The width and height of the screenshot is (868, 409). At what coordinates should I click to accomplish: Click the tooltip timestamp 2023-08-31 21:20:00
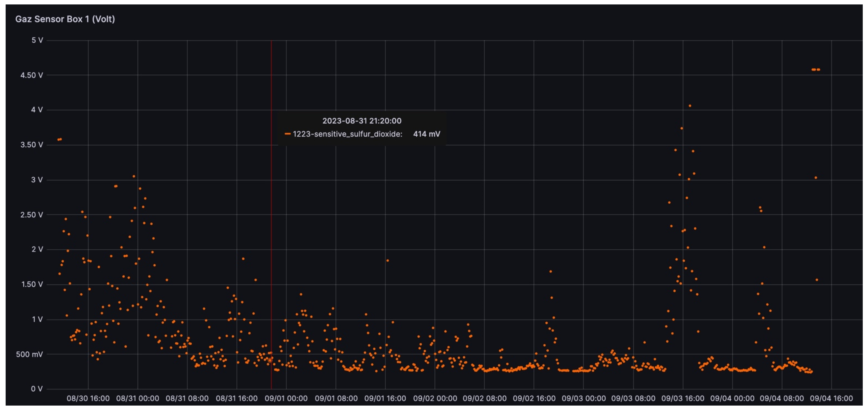[x=362, y=121]
